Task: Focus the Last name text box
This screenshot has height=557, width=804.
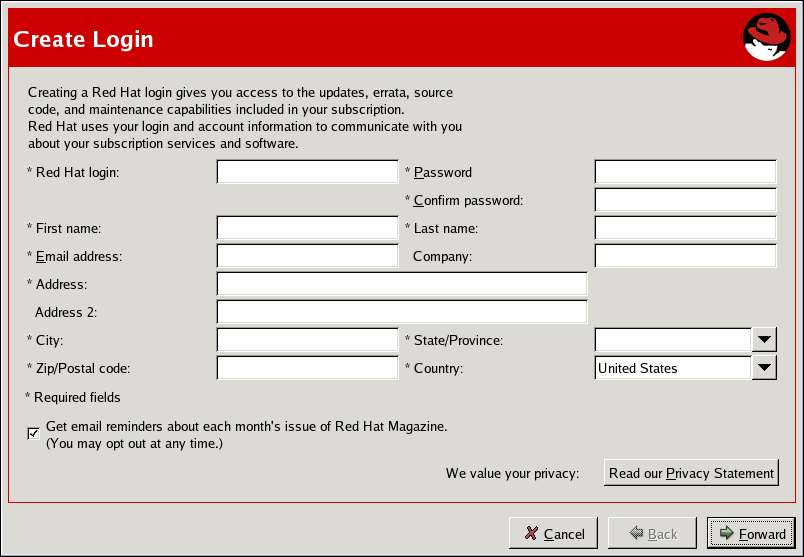Action: tap(685, 228)
